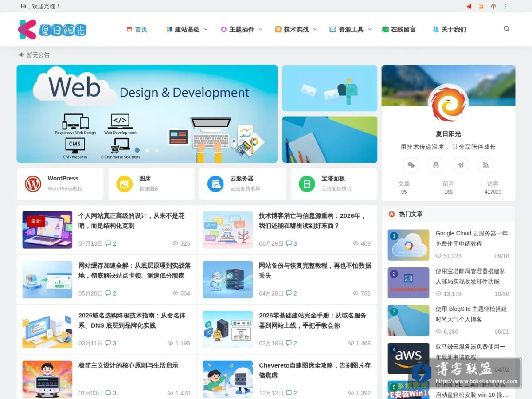Screen dimensions: 532x399
Task: Expand the 主题插件 menu arrow
Action: [x=260, y=29]
